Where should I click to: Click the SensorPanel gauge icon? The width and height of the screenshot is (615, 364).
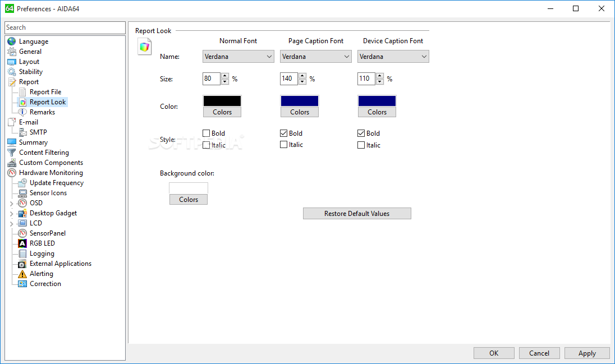23,233
